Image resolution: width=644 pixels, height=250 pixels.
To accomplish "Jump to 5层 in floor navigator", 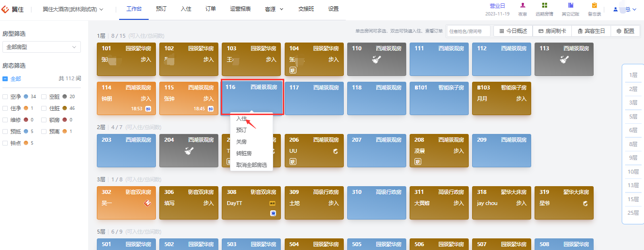I will coord(633,117).
